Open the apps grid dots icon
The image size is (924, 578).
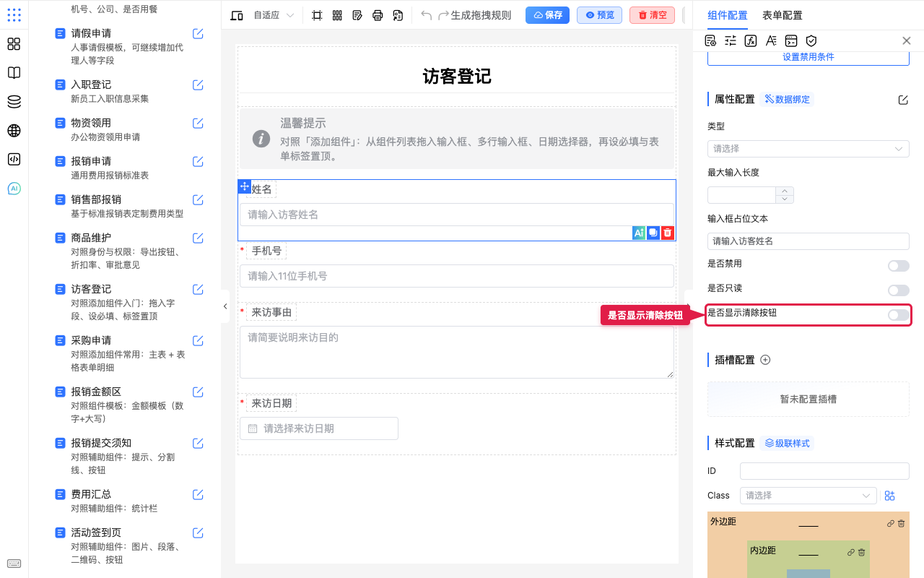[14, 15]
